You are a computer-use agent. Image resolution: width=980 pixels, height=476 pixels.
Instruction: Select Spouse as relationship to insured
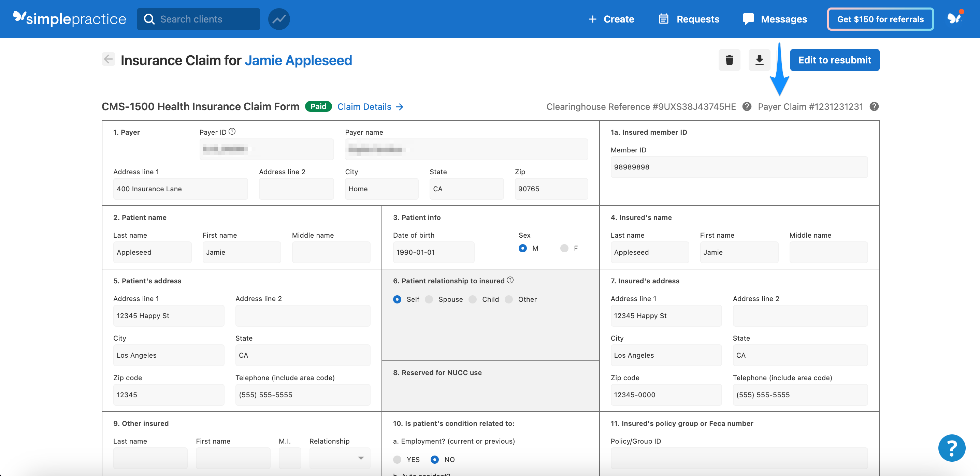[x=430, y=299]
